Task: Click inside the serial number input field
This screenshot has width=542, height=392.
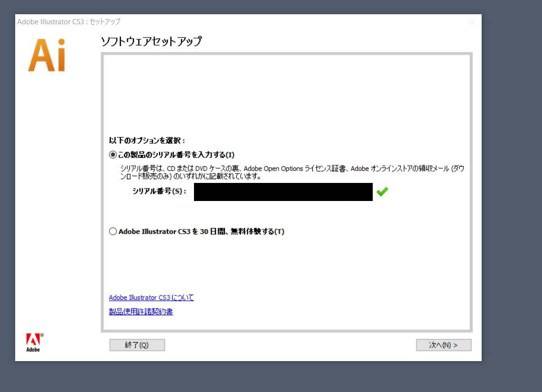Action: point(283,191)
